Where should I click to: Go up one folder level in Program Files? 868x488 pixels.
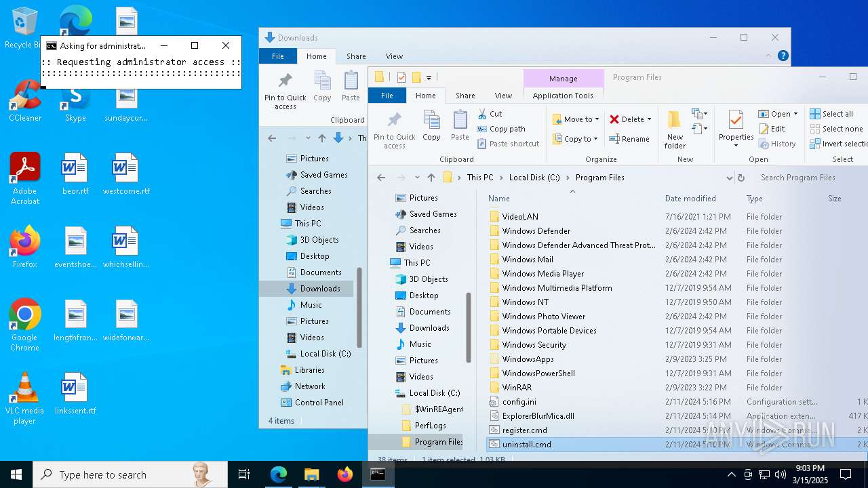pos(431,178)
